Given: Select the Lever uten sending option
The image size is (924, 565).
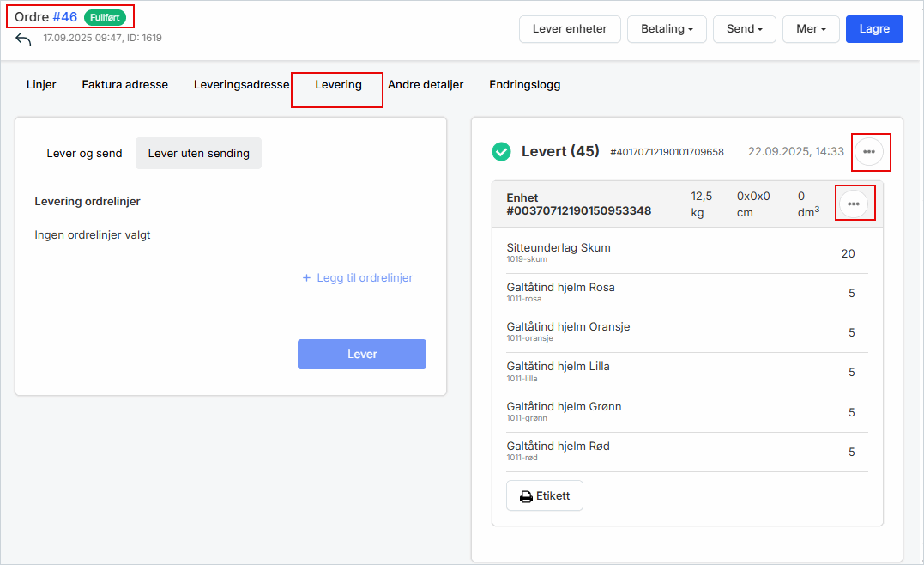Looking at the screenshot, I should pyautogui.click(x=198, y=154).
